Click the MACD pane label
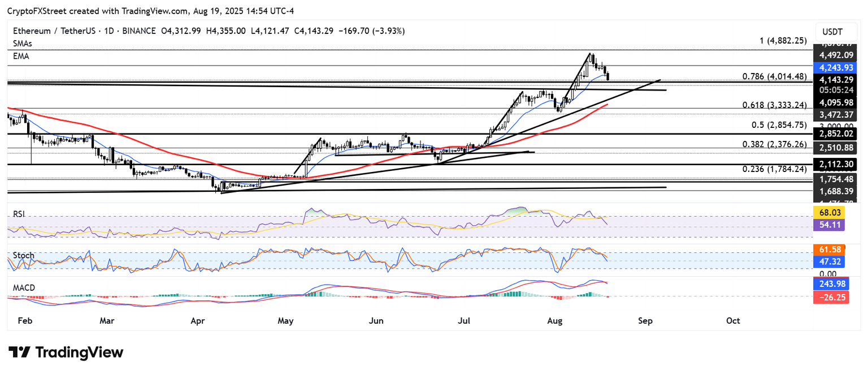 coord(24,288)
